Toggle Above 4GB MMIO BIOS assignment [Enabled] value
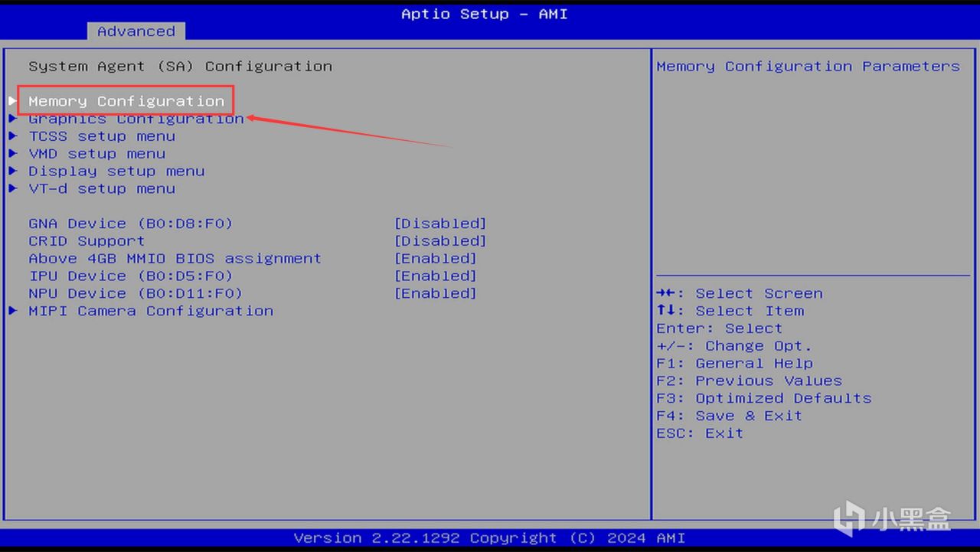Screen dimensions: 980x552 coord(436,259)
